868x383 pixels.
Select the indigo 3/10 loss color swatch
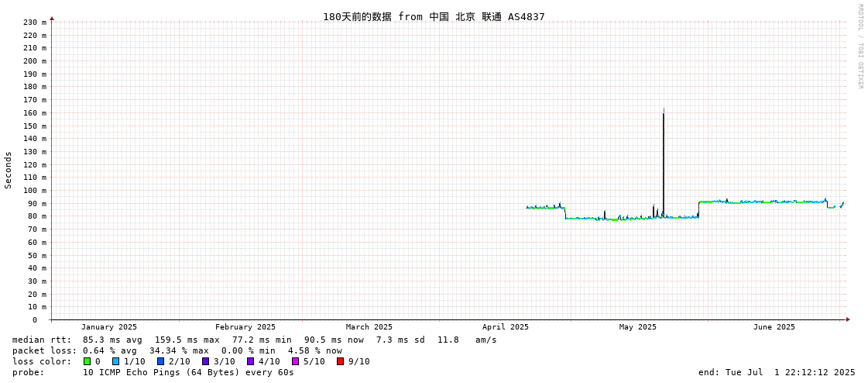coord(205,361)
